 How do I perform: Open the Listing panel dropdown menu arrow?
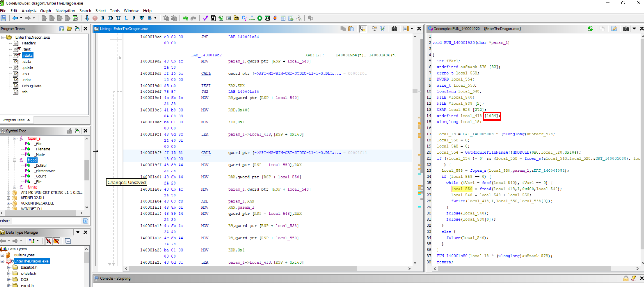click(412, 29)
